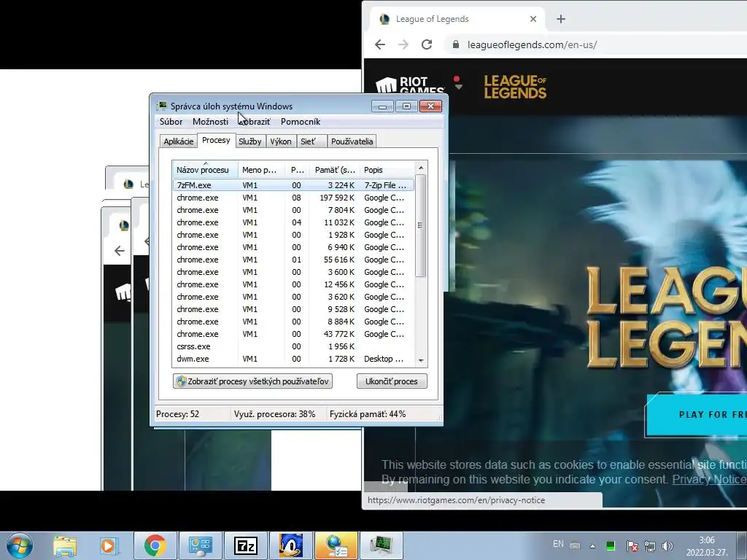Select the csrss.exe process row
The image size is (747, 560).
coord(293,346)
